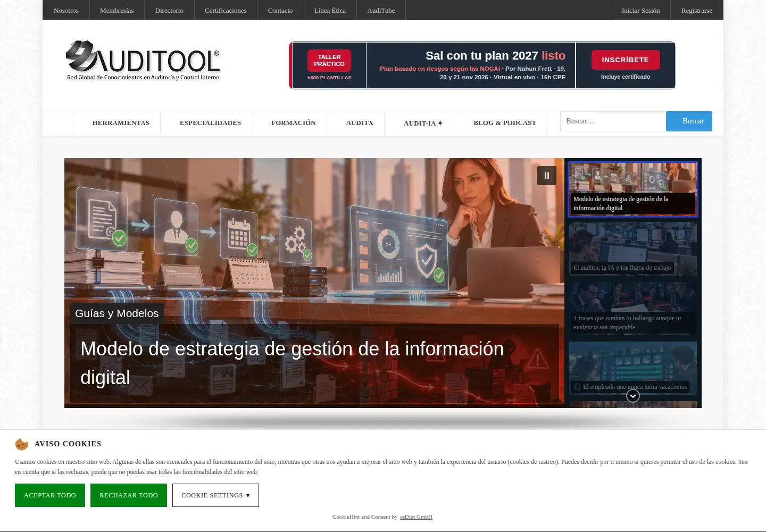Open the Nosotros menu item
This screenshot has width=766, height=532.
(x=66, y=10)
